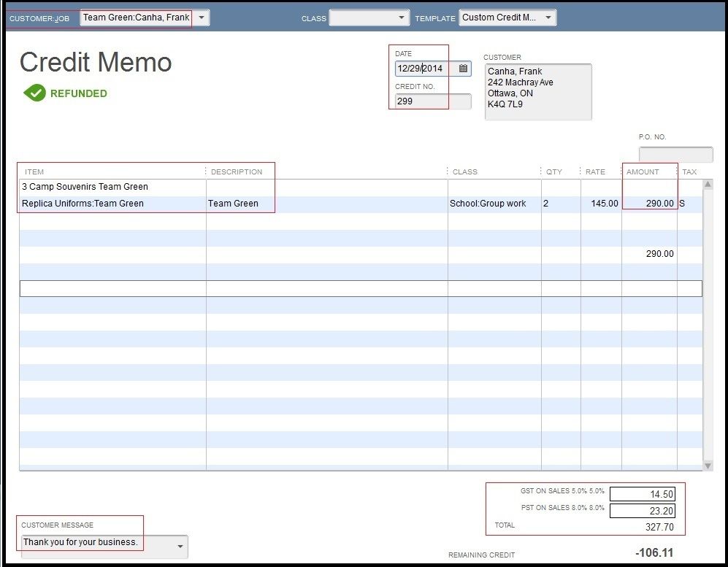Open the date calendar picker icon
The image size is (728, 567).
pos(463,69)
